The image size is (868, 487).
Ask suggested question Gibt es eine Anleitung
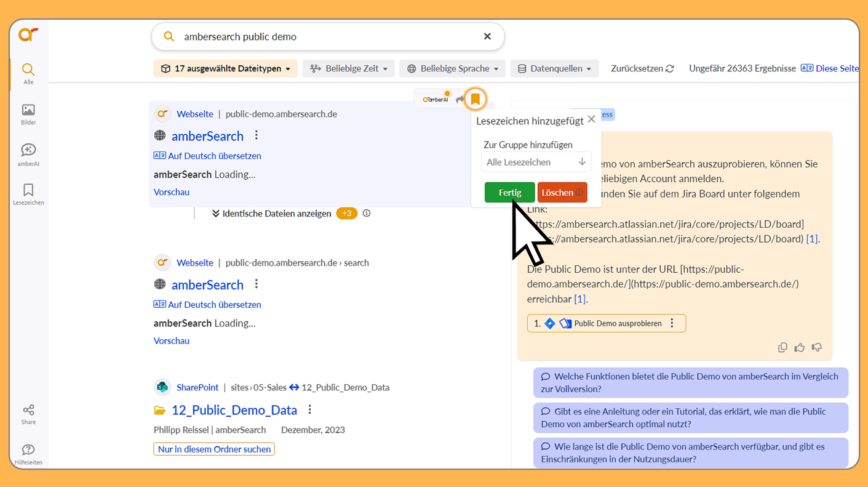[x=691, y=418]
